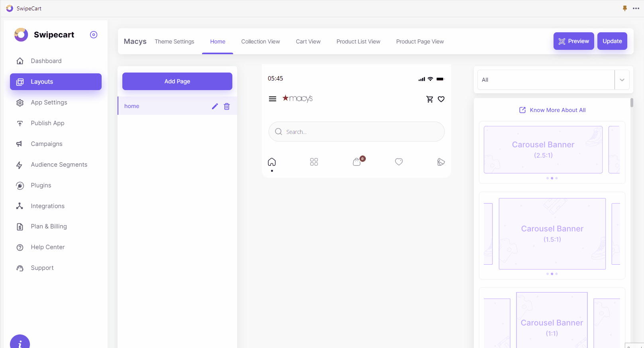Viewport: 644px width, 348px height.
Task: Click the pin icon in the title bar
Action: tap(625, 8)
